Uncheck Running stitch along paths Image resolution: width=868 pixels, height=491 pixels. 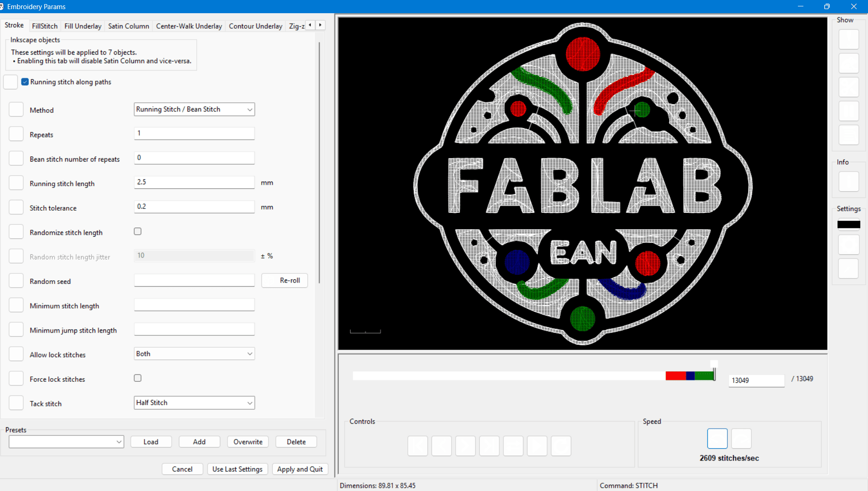point(25,82)
